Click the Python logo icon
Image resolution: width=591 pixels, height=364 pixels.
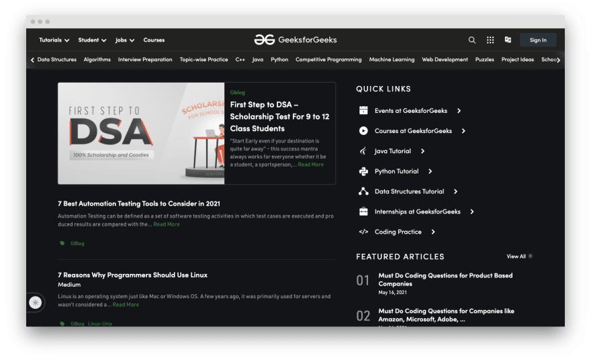click(x=363, y=171)
